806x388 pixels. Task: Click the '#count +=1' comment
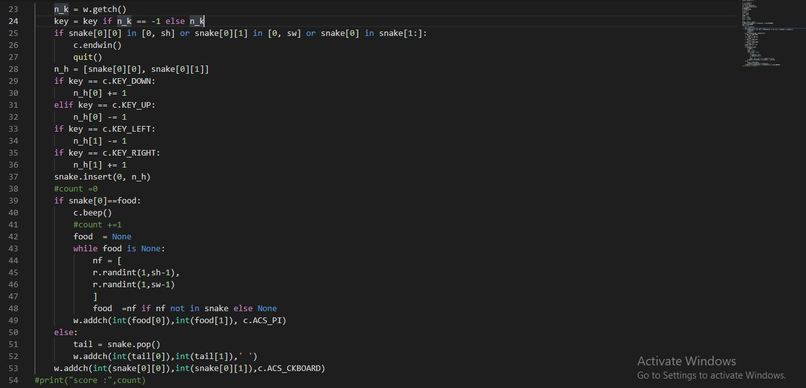click(x=97, y=225)
